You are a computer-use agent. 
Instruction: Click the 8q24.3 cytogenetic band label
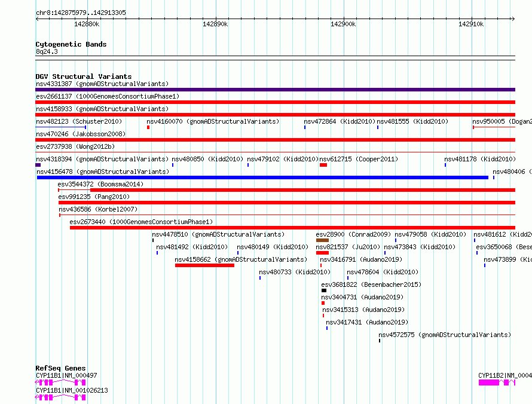pyautogui.click(x=47, y=51)
